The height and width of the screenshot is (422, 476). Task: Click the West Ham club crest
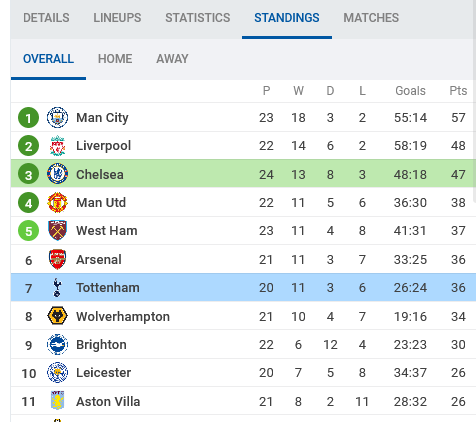(57, 230)
